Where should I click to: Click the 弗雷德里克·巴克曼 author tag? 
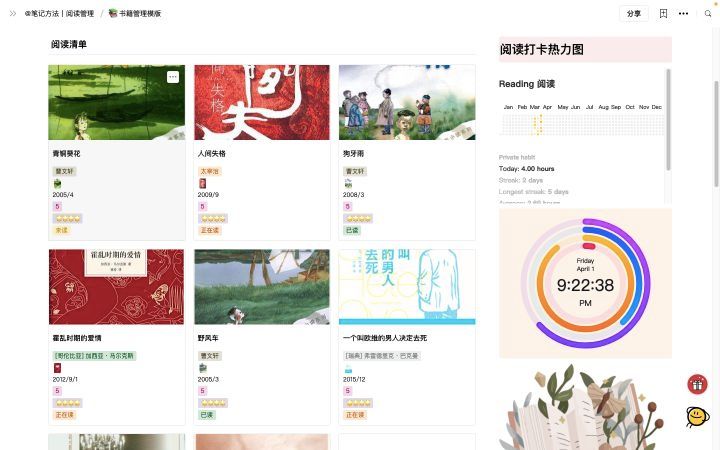click(382, 356)
